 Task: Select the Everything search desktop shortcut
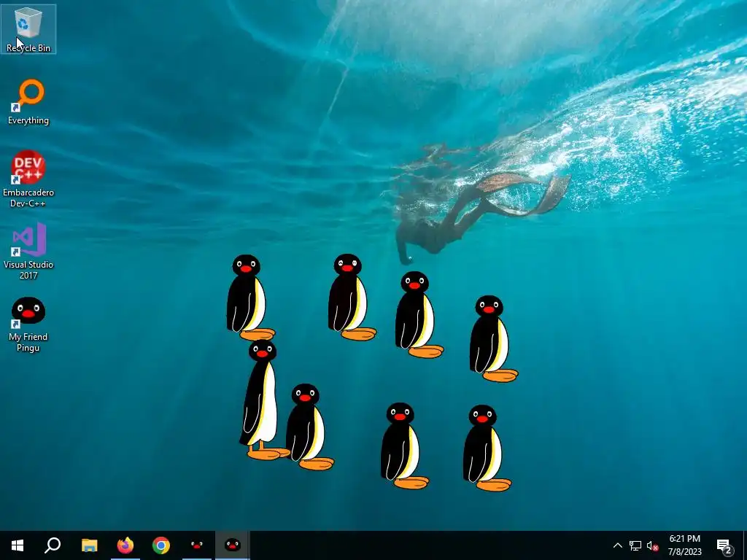(x=28, y=102)
